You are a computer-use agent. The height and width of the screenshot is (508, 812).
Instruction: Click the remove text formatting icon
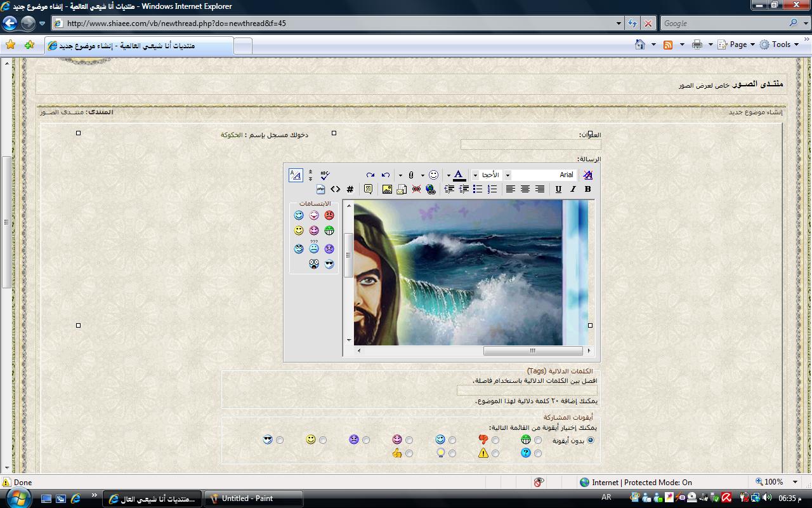tap(587, 175)
